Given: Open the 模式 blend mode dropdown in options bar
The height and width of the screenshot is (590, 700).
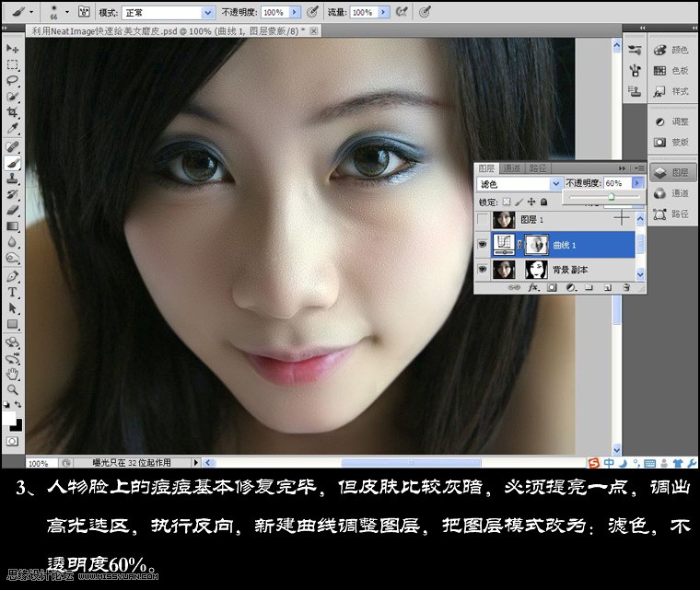Looking at the screenshot, I should [x=206, y=13].
